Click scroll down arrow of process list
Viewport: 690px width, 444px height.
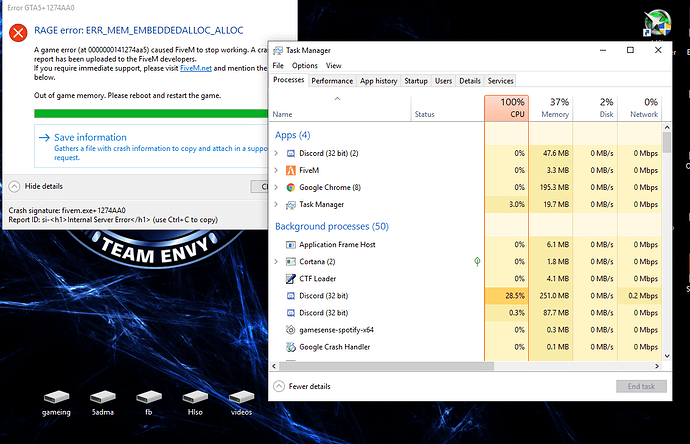(667, 356)
